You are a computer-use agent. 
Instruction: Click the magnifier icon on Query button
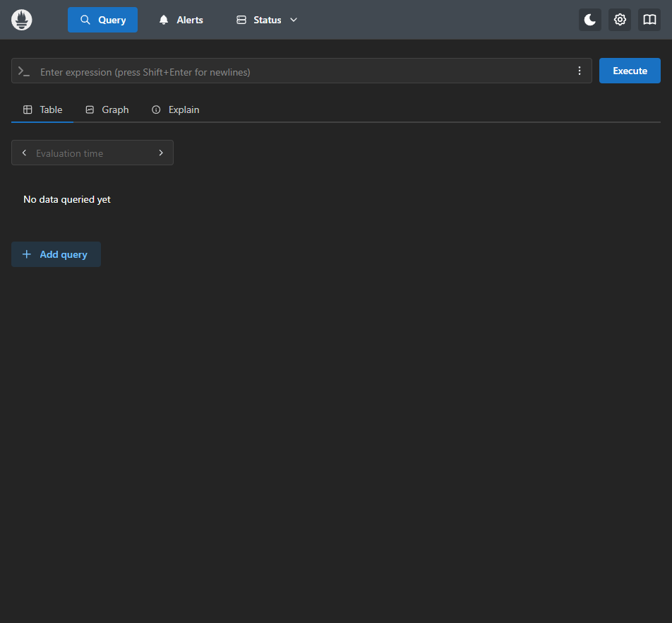pyautogui.click(x=85, y=20)
